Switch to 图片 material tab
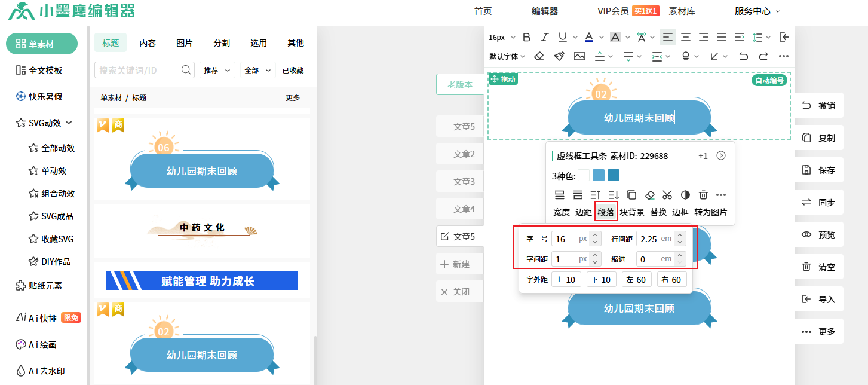868x385 pixels. (x=185, y=43)
